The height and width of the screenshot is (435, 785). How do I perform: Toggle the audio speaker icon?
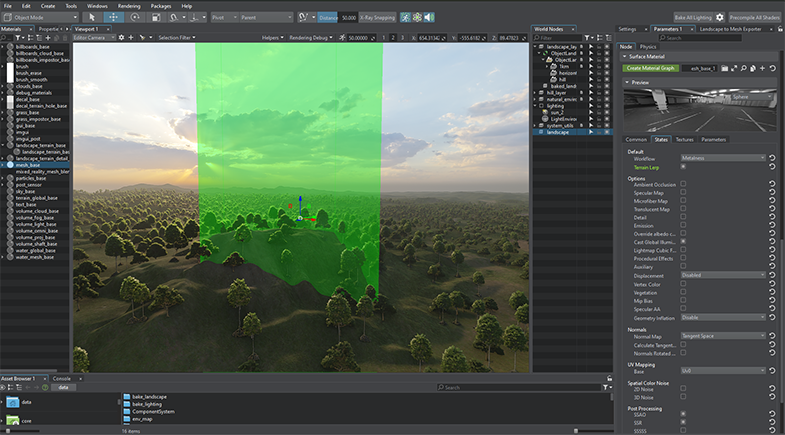429,18
